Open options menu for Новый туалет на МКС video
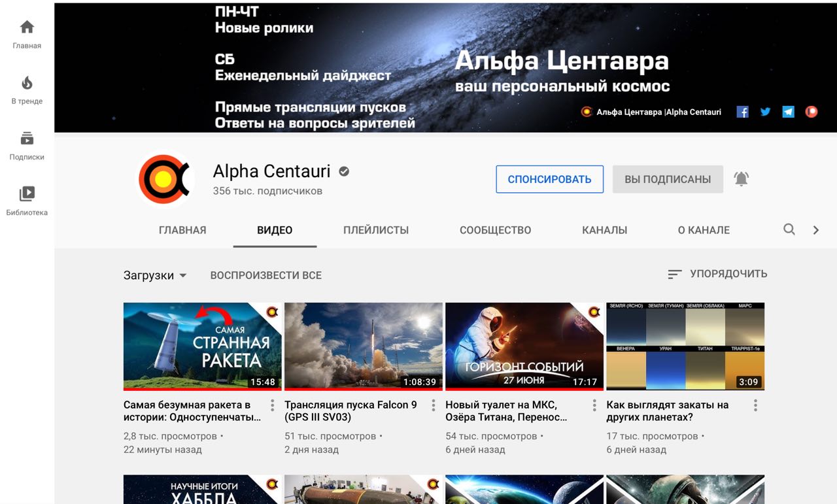Viewport: 837px width, 504px height. click(594, 406)
